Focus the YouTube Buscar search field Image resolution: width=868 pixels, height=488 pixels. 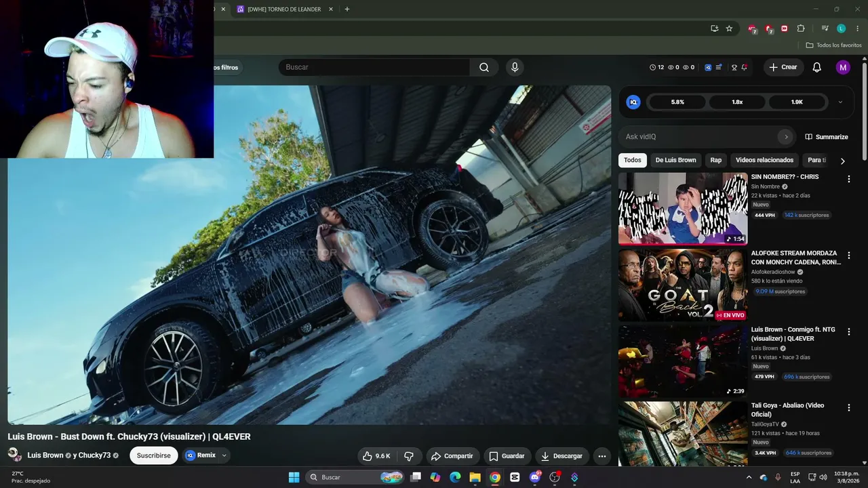coord(374,67)
